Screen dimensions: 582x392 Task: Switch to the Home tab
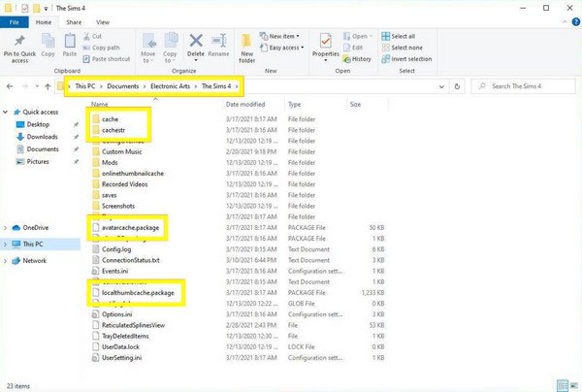point(44,22)
